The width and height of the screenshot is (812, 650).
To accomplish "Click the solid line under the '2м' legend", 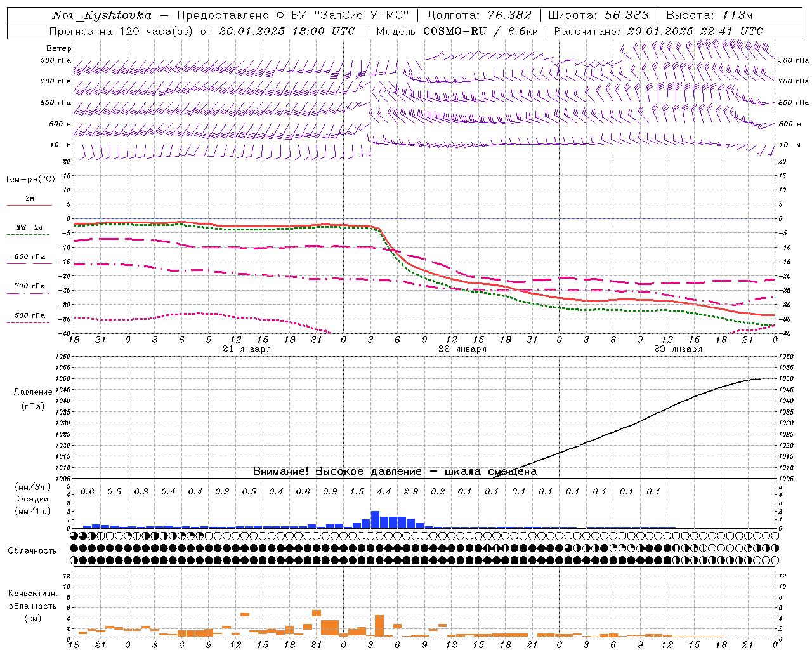I will [x=29, y=205].
